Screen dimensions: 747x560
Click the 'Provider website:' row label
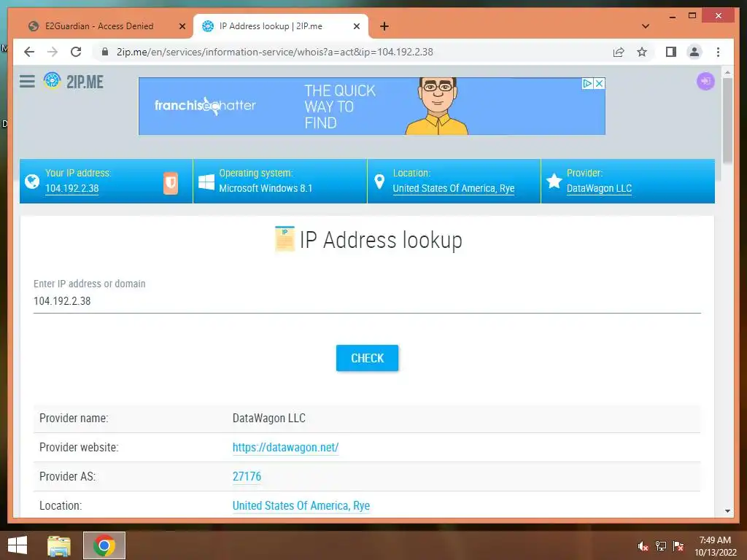[x=79, y=448]
